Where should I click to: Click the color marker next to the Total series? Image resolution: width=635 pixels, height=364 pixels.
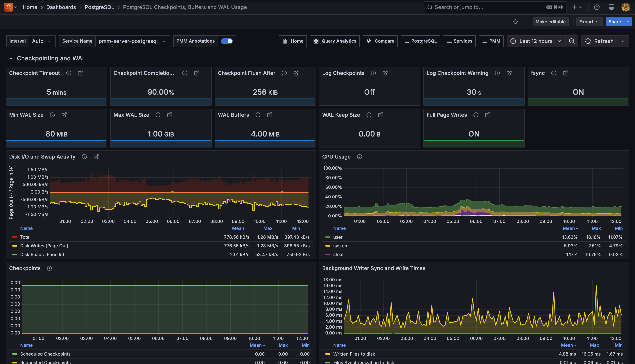15,237
